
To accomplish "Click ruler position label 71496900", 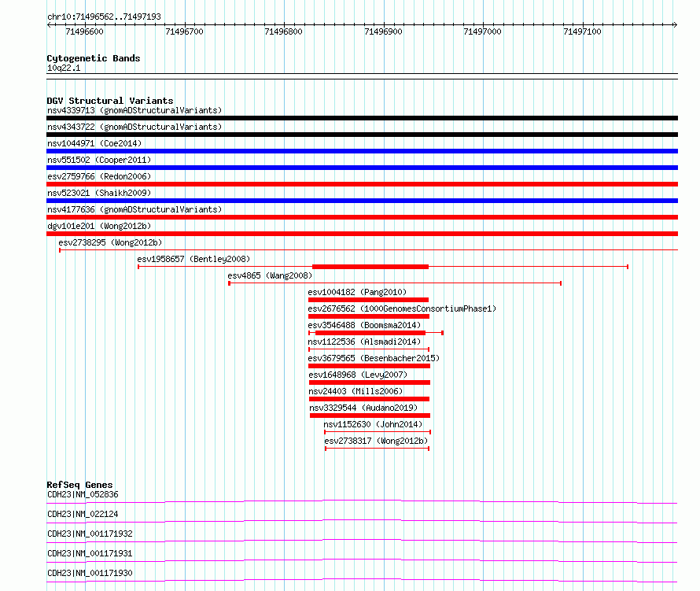I will click(x=384, y=31).
